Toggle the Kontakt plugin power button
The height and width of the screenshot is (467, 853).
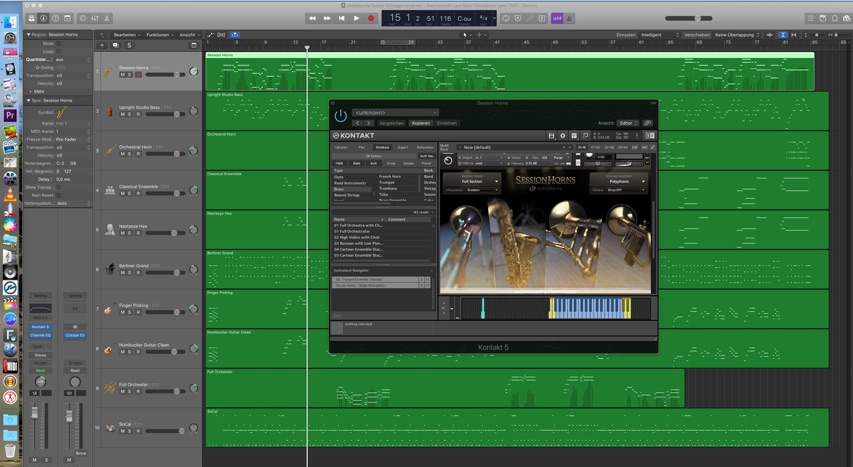click(340, 116)
